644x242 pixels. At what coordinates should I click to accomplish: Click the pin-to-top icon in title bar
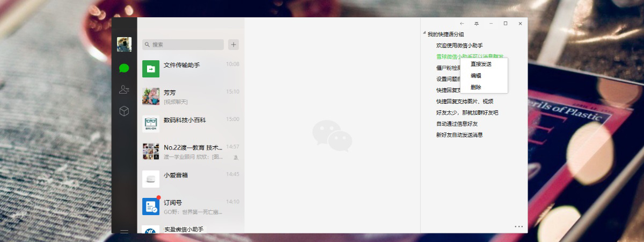[x=477, y=24]
